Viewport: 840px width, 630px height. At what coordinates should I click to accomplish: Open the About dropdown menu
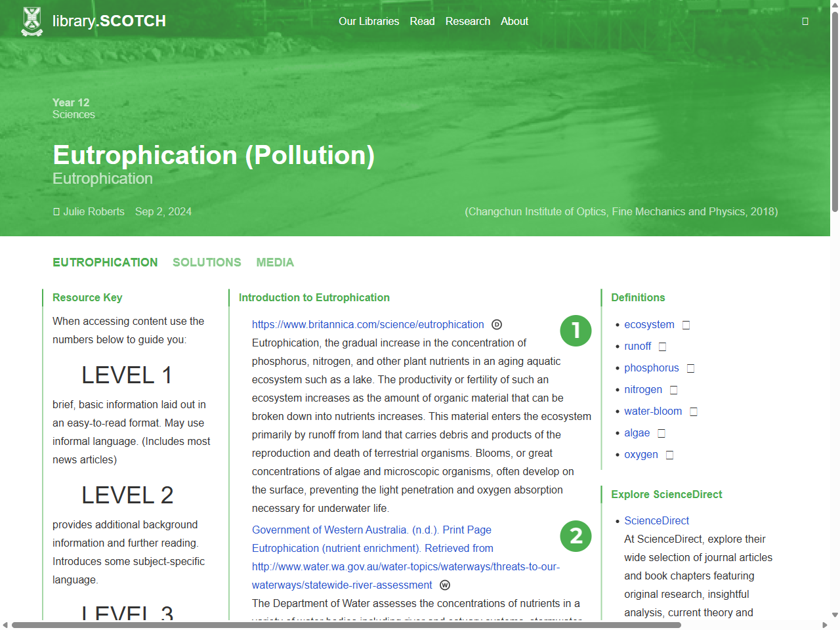click(514, 21)
